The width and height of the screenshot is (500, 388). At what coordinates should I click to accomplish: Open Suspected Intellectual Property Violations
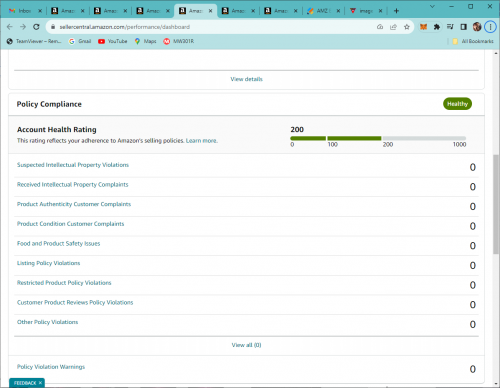[x=73, y=165]
